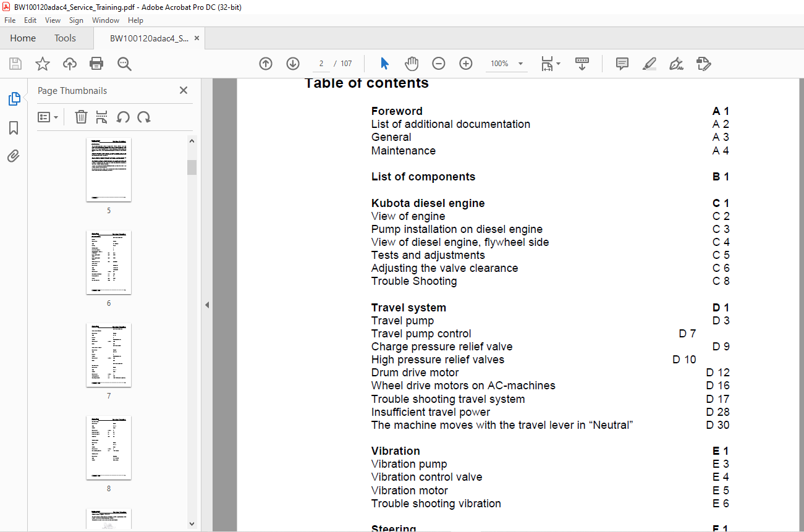Click the thumbnails scrollbar up arrow
804x532 pixels.
pos(192,141)
